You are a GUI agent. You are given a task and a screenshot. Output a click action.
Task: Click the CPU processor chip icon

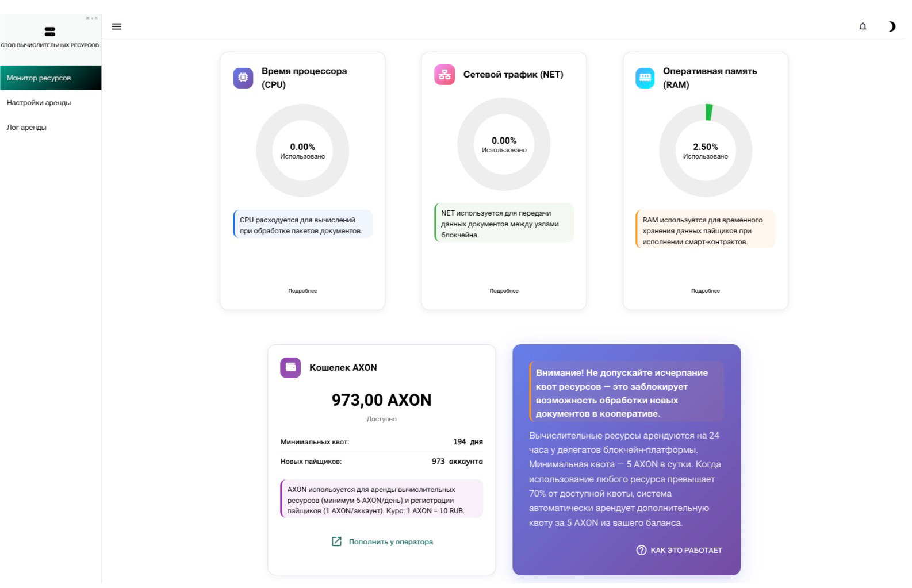[243, 78]
